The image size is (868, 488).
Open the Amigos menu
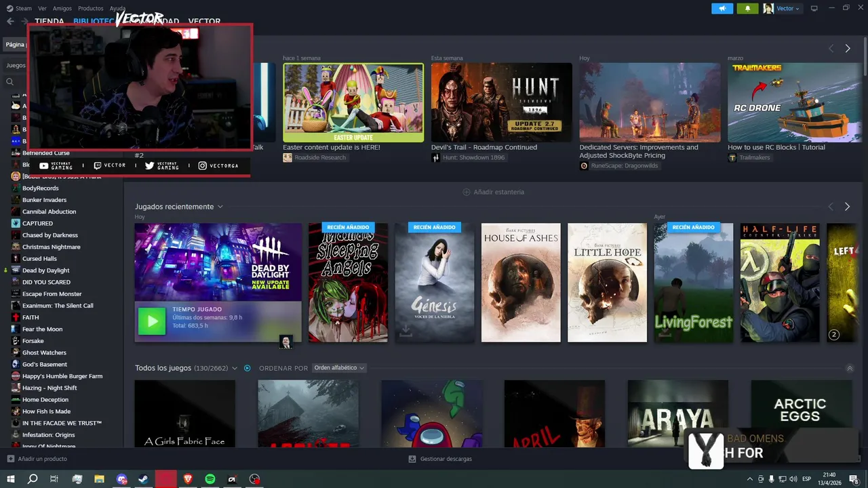(x=62, y=8)
